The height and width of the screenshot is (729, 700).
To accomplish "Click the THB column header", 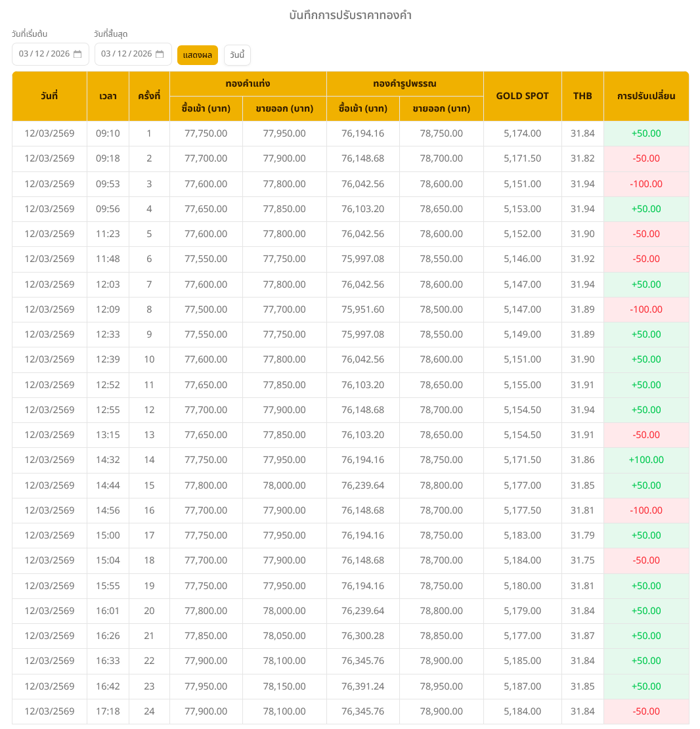I will (x=582, y=96).
